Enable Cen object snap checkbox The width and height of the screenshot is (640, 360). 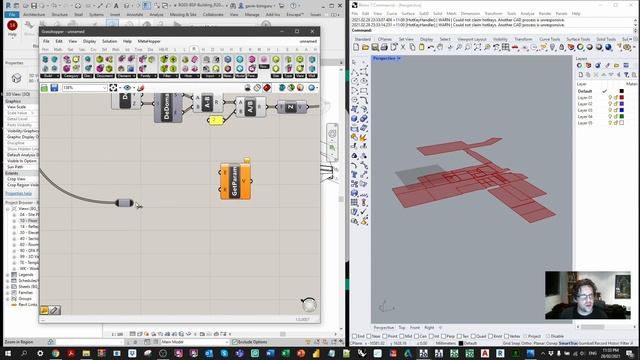coord(416,336)
